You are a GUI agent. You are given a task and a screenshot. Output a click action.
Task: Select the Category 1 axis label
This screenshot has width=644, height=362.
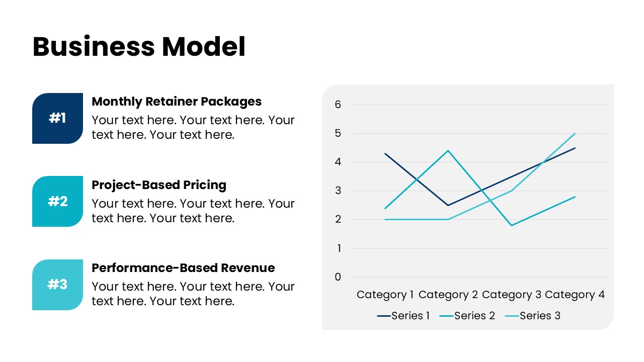tap(385, 295)
